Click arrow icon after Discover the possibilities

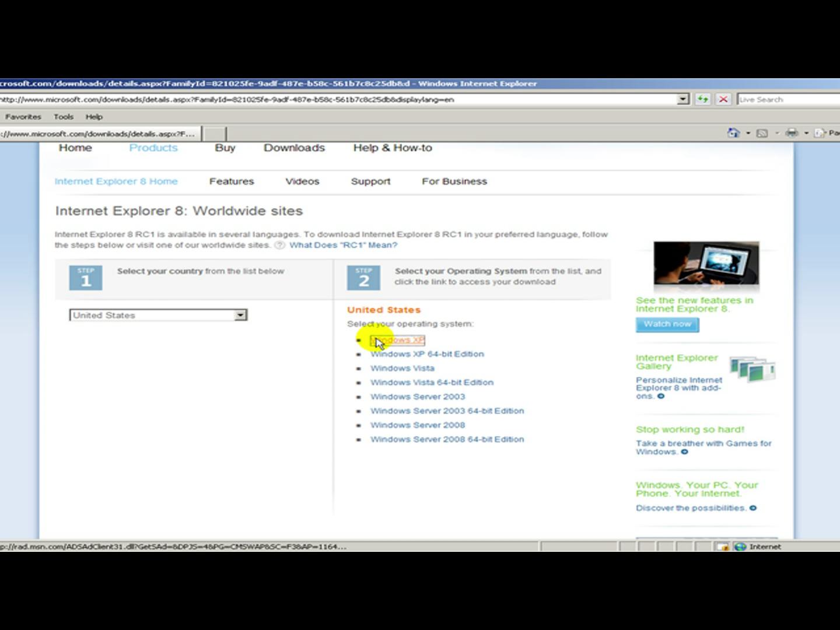[x=752, y=508]
